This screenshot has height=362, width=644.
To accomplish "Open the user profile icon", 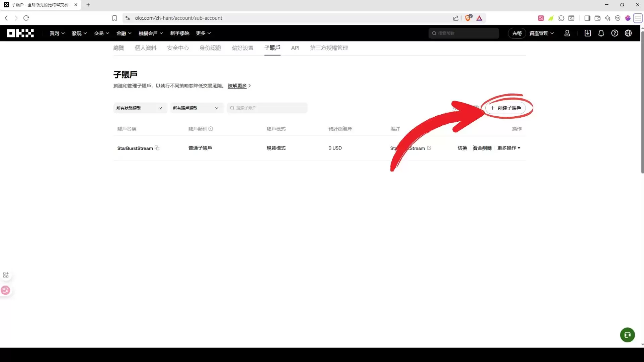I will click(x=567, y=33).
